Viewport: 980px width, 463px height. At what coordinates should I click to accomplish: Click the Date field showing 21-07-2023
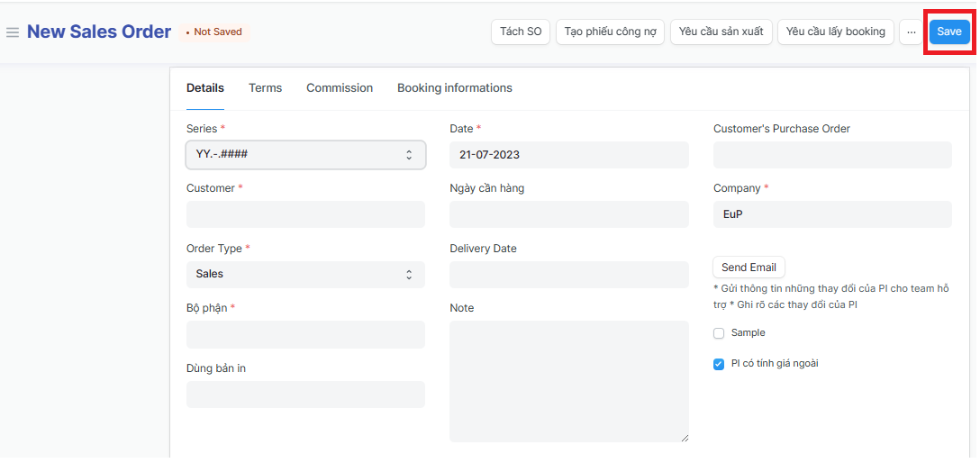coord(568,155)
